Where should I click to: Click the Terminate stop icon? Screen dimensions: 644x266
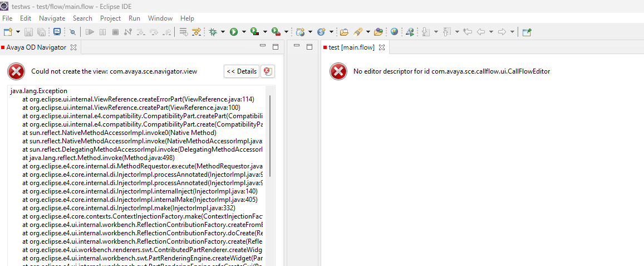(x=115, y=32)
